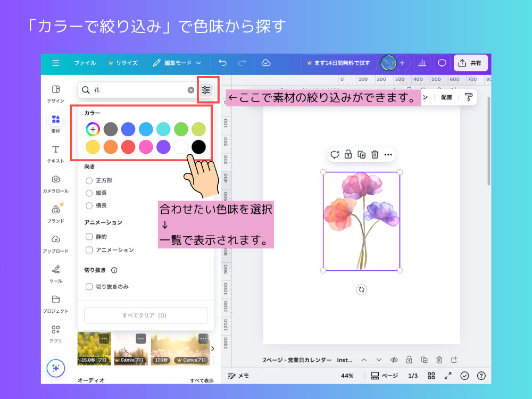Duplicate the selected flower element

click(x=361, y=154)
